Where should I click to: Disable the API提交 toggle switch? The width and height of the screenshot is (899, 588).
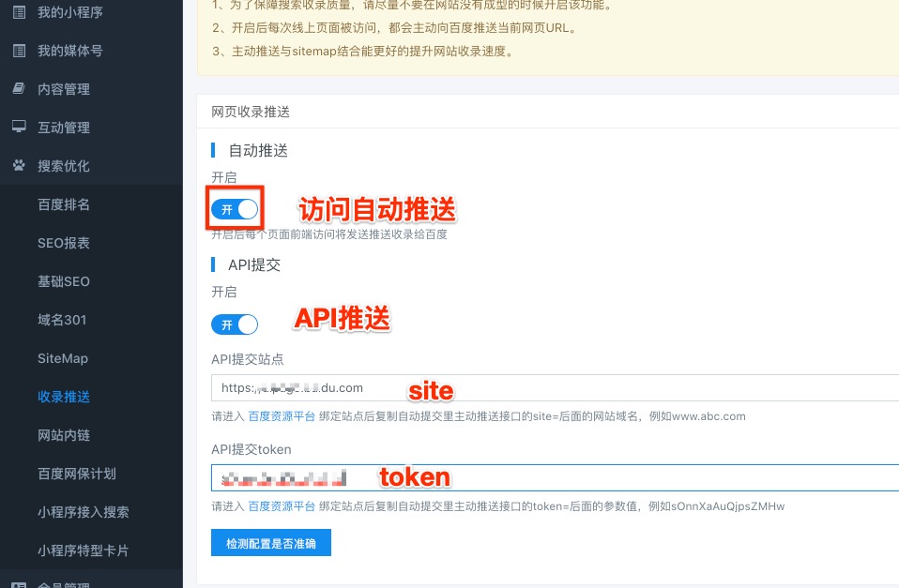tap(235, 325)
